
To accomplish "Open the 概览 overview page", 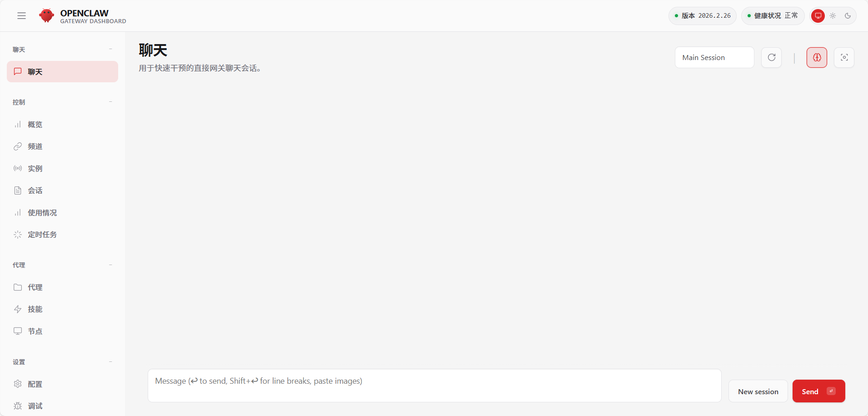I will (x=63, y=125).
